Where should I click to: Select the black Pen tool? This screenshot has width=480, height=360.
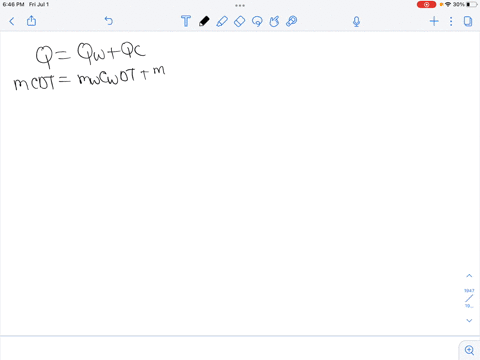pos(204,21)
